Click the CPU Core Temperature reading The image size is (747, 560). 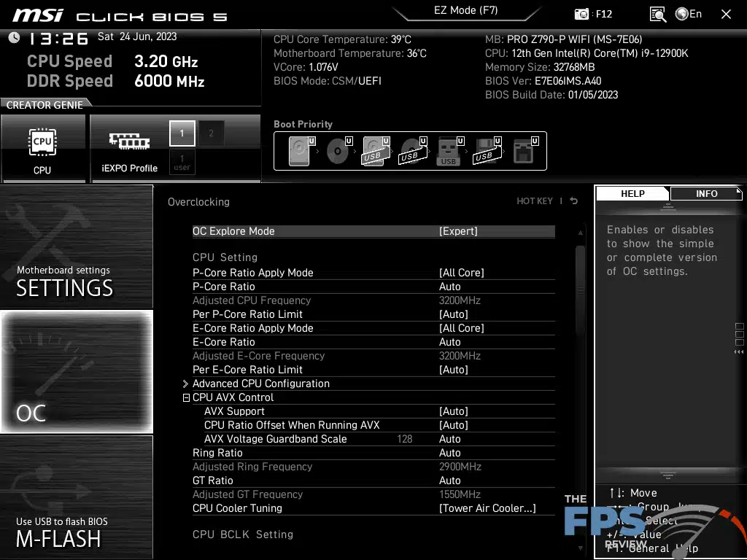click(x=342, y=39)
